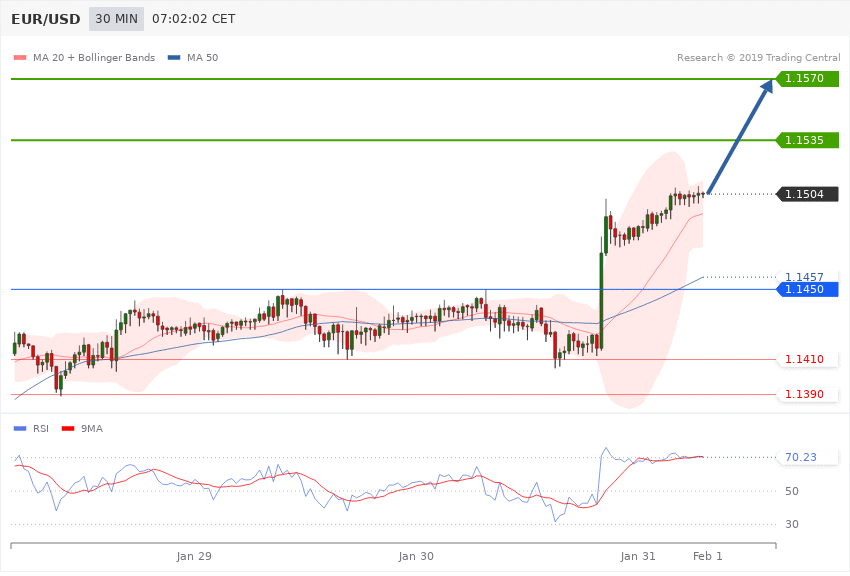The width and height of the screenshot is (850, 576).
Task: Click the Jan 31 date axis label
Action: pyautogui.click(x=638, y=556)
